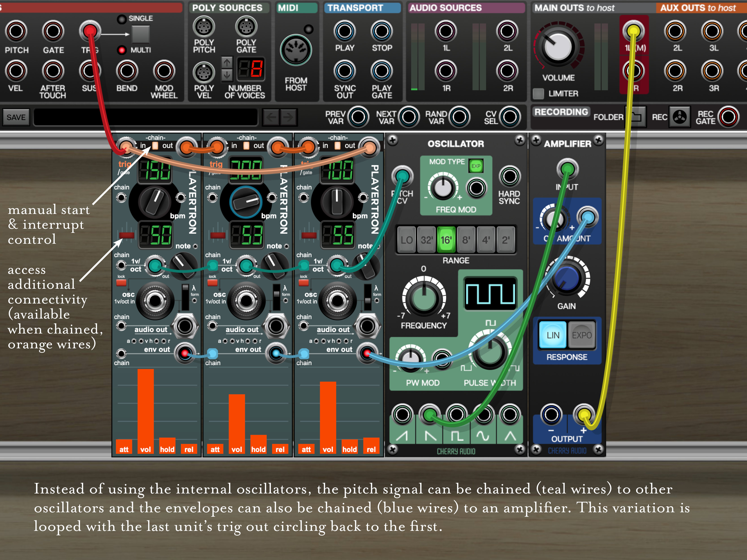Click the main VOLUME knob
747x560 pixels.
pos(558,47)
